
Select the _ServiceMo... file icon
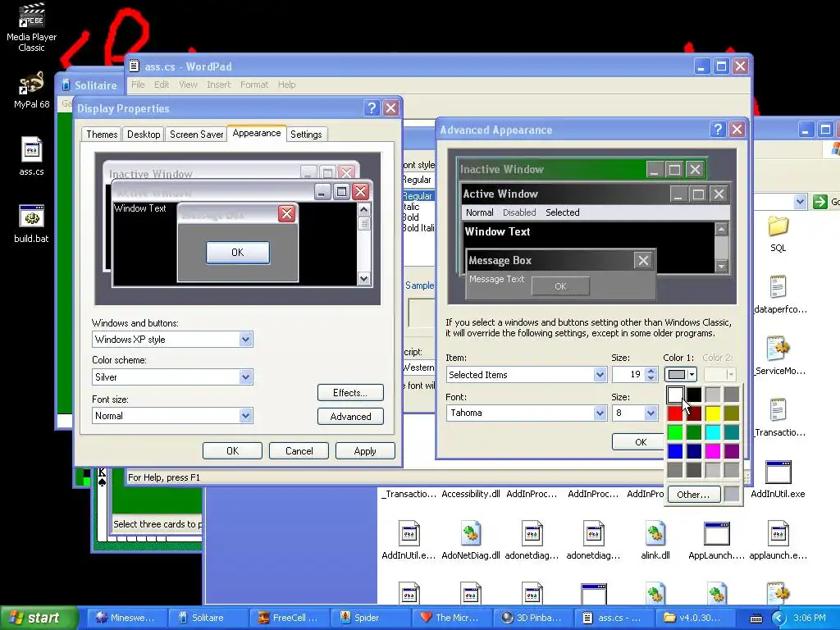tap(779, 356)
